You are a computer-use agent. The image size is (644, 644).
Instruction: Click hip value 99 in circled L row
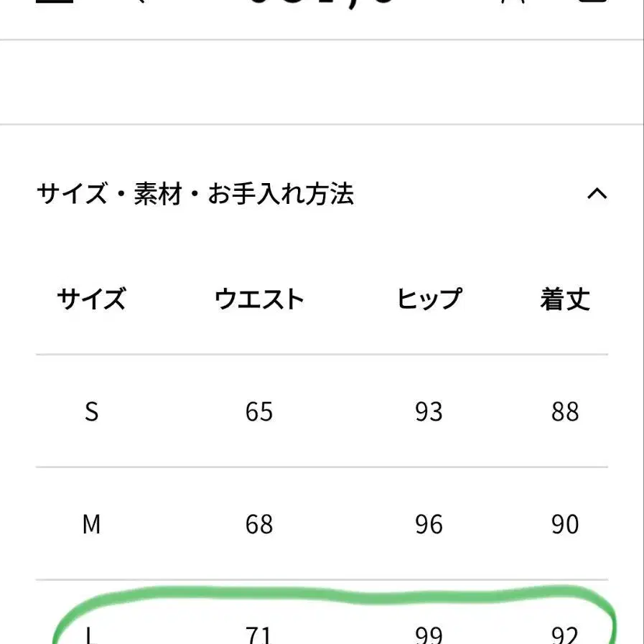(429, 635)
